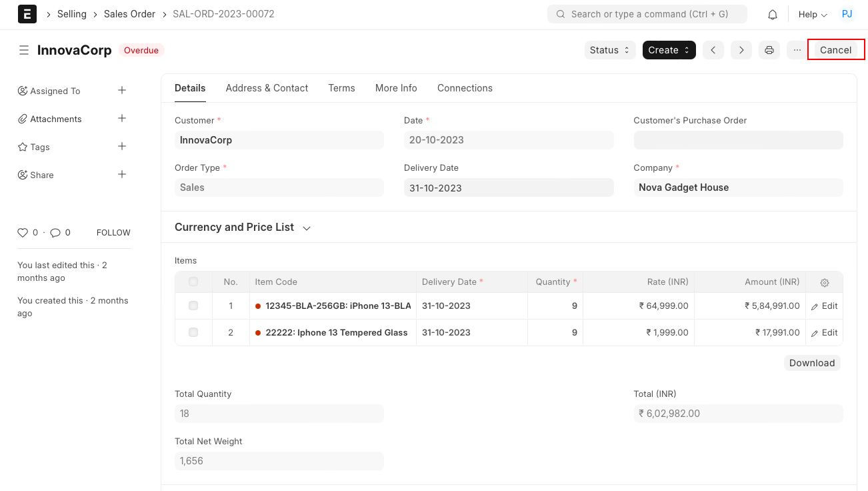Open the Connections tab
Image resolution: width=868 pixels, height=491 pixels.
coord(465,87)
